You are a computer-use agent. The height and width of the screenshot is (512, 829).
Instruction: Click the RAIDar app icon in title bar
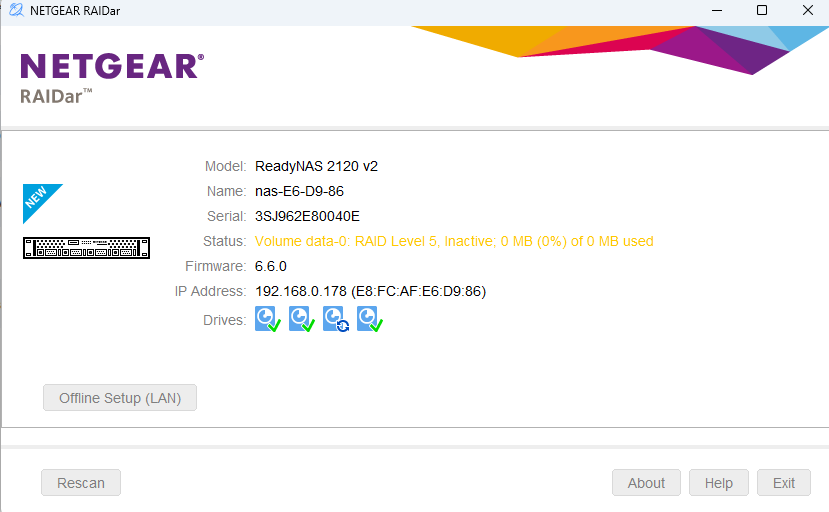pos(16,10)
